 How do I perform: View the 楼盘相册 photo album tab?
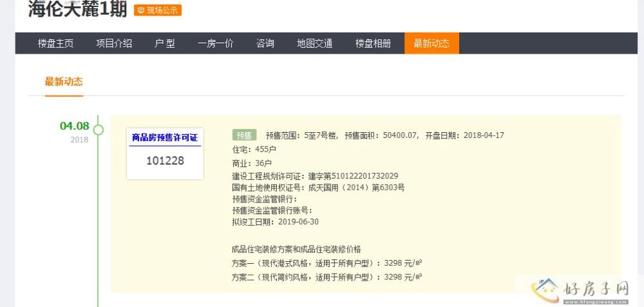(x=373, y=44)
